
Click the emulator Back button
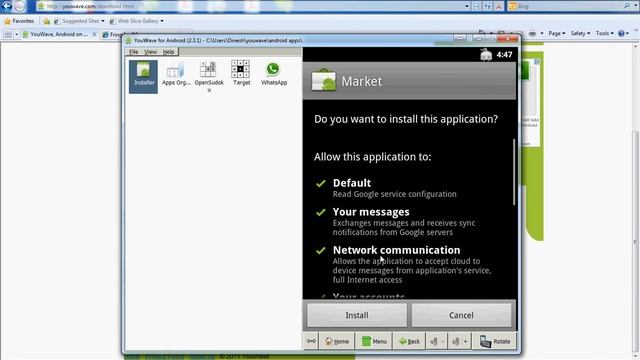click(x=409, y=341)
